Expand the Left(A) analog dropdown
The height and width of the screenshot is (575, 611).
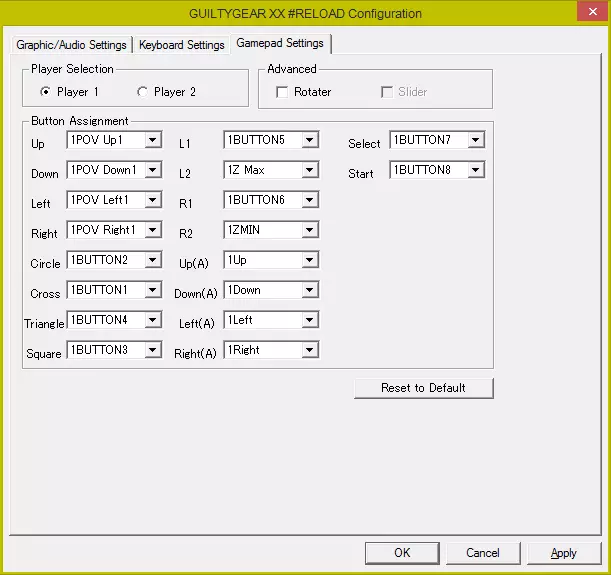[271, 320]
